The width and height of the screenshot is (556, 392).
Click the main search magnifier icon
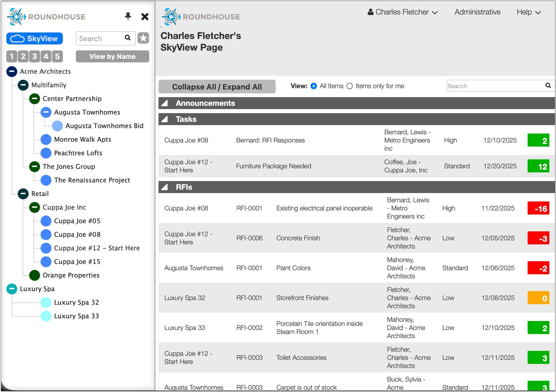pos(548,86)
